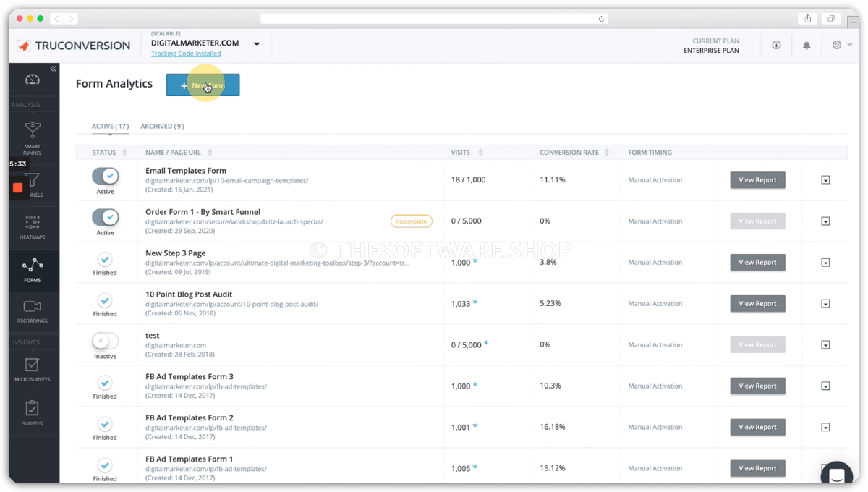868x492 pixels.
Task: Click the browser tabs overview icon
Action: tap(831, 19)
